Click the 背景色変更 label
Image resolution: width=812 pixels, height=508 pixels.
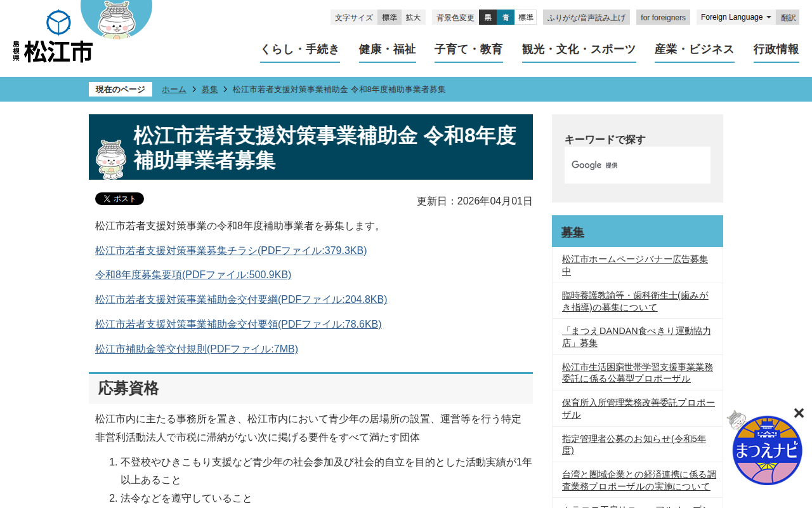pyautogui.click(x=455, y=17)
